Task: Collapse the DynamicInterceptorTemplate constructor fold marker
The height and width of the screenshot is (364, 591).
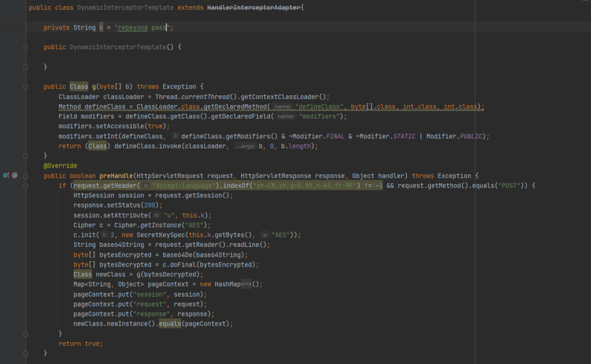Action: coord(26,48)
